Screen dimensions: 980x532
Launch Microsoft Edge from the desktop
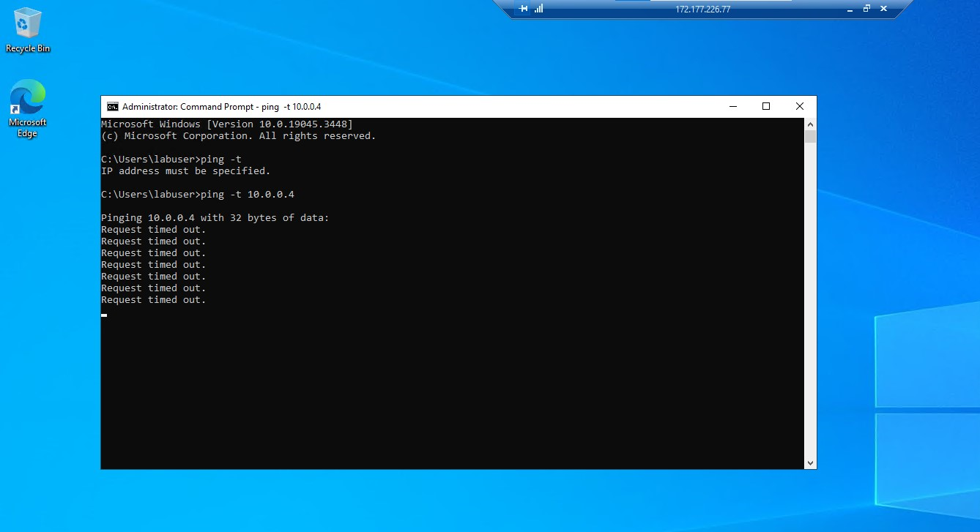pos(27,99)
